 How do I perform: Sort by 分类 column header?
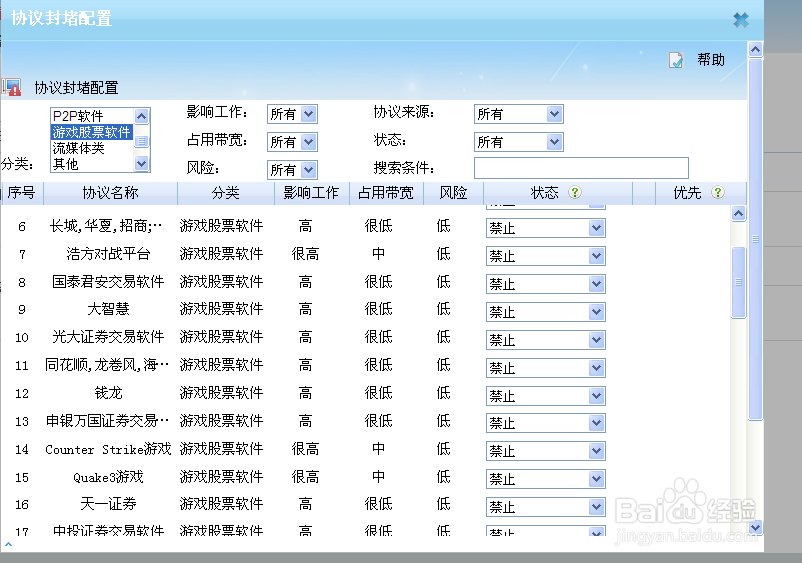226,193
